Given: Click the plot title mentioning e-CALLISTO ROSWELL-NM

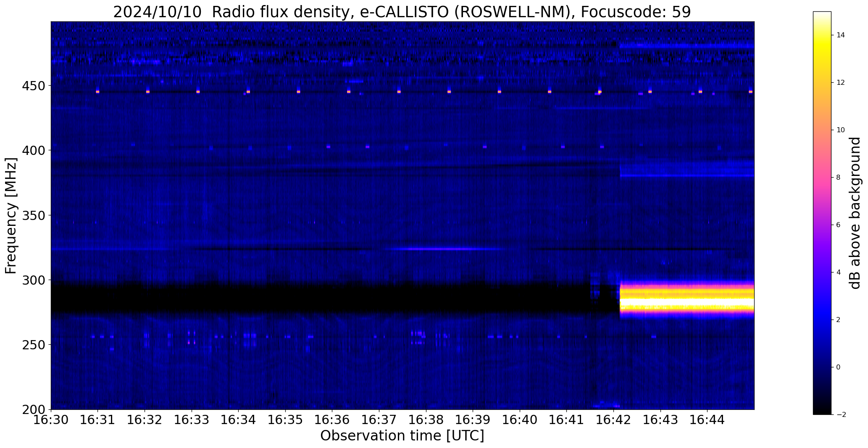Looking at the screenshot, I should coord(402,12).
